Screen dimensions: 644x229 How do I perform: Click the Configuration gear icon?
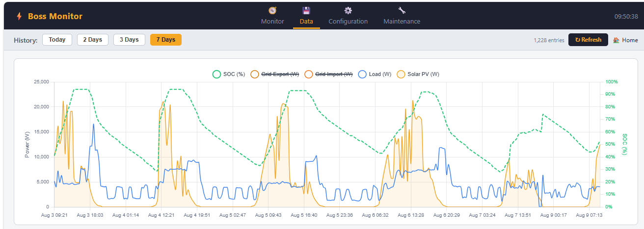click(x=348, y=10)
